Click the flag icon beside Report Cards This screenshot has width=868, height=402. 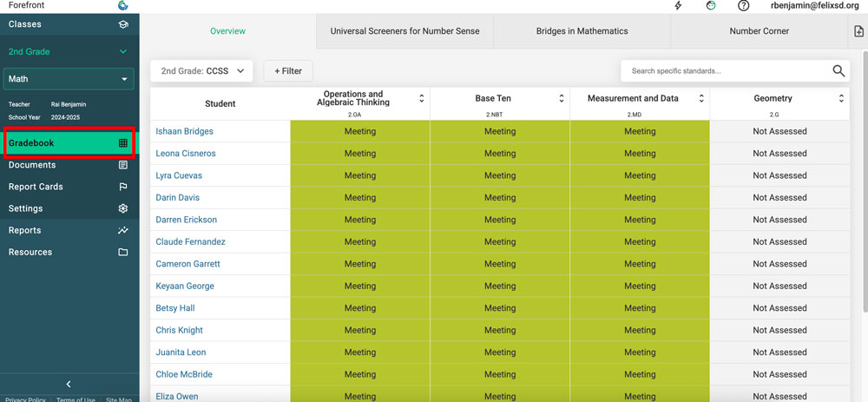(x=123, y=187)
